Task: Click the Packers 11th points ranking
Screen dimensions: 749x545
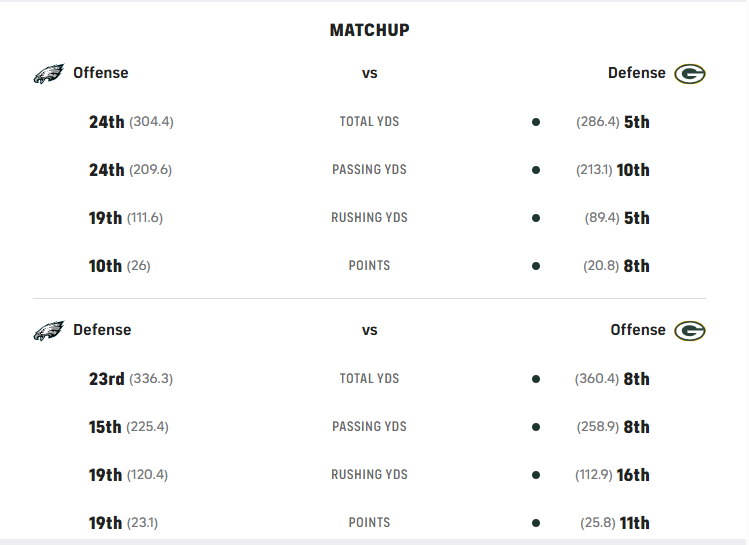Action: 634,522
